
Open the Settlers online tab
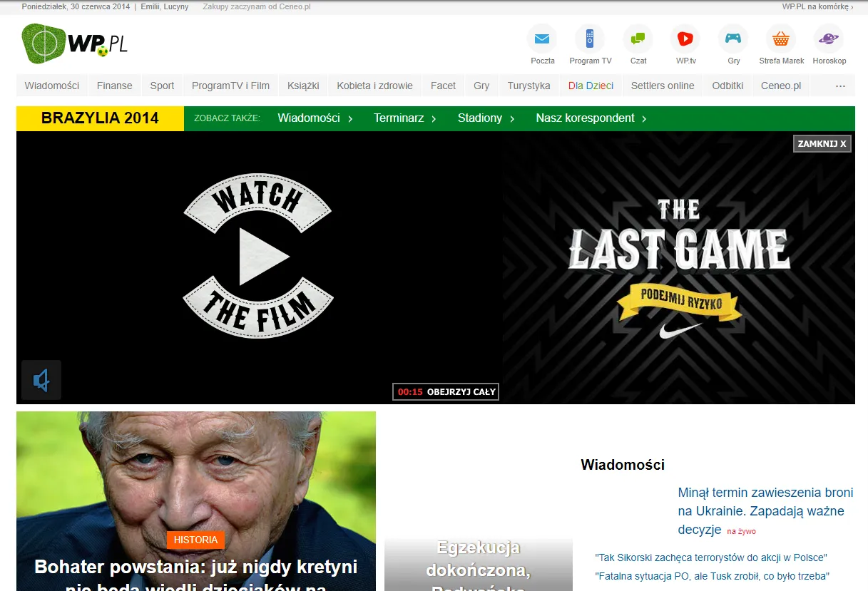click(663, 86)
